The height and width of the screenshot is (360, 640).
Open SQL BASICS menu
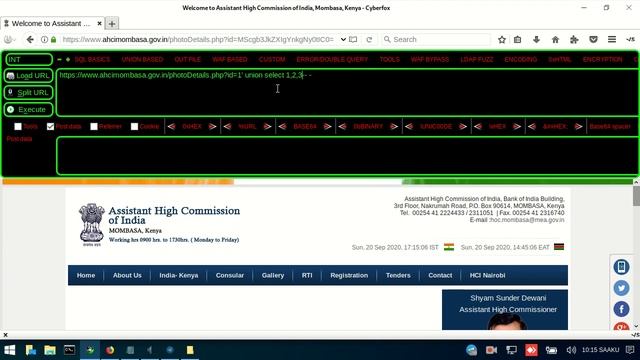tap(92, 60)
